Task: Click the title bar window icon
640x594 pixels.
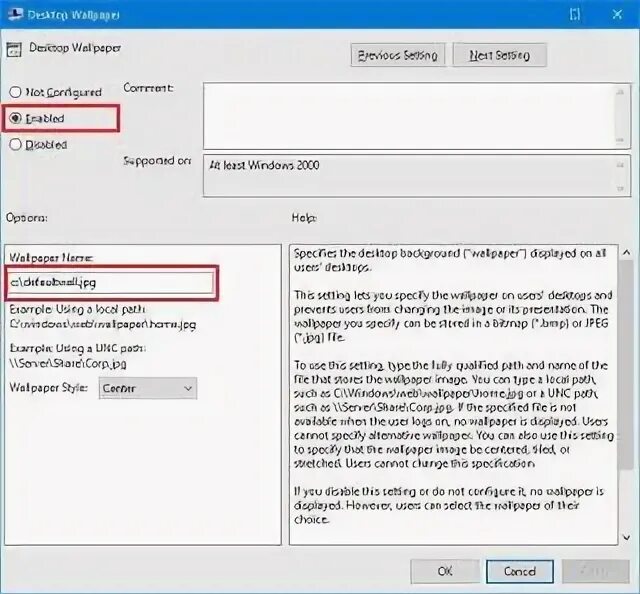Action: tap(15, 14)
